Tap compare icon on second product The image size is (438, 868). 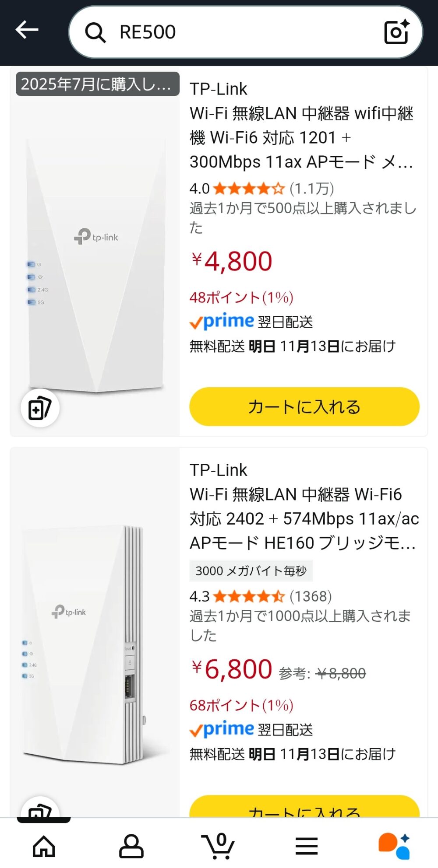40,810
